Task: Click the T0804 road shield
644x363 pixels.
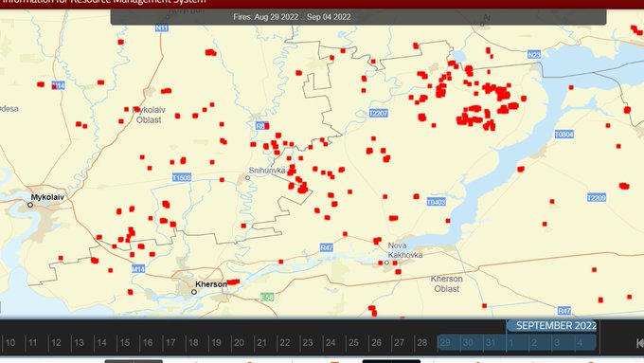Action: (563, 135)
